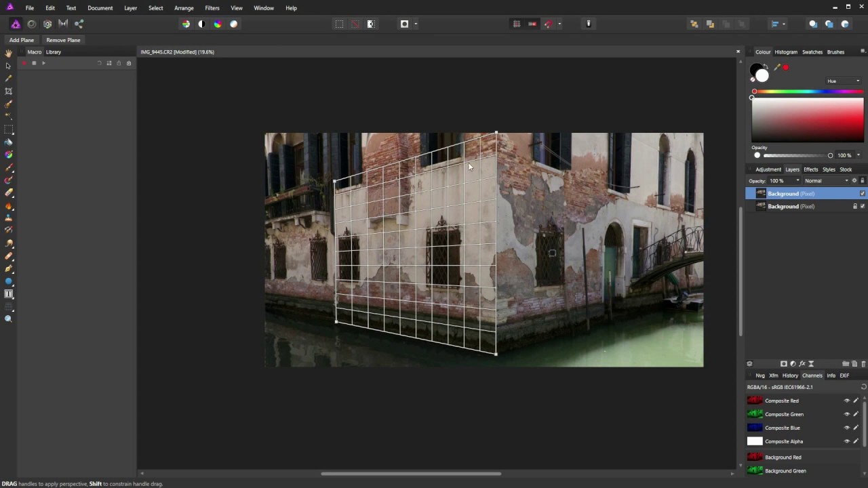Toggle Composite Alpha channel visibility eye
868x488 pixels.
846,441
